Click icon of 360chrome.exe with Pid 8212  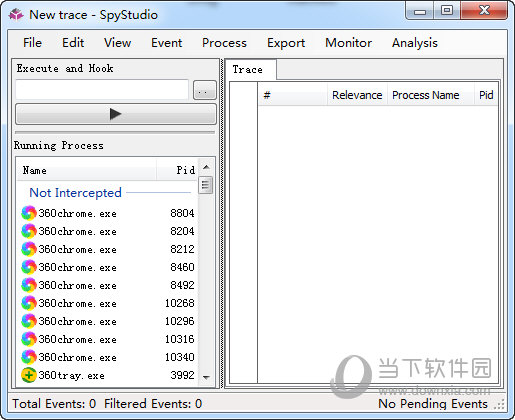point(29,249)
